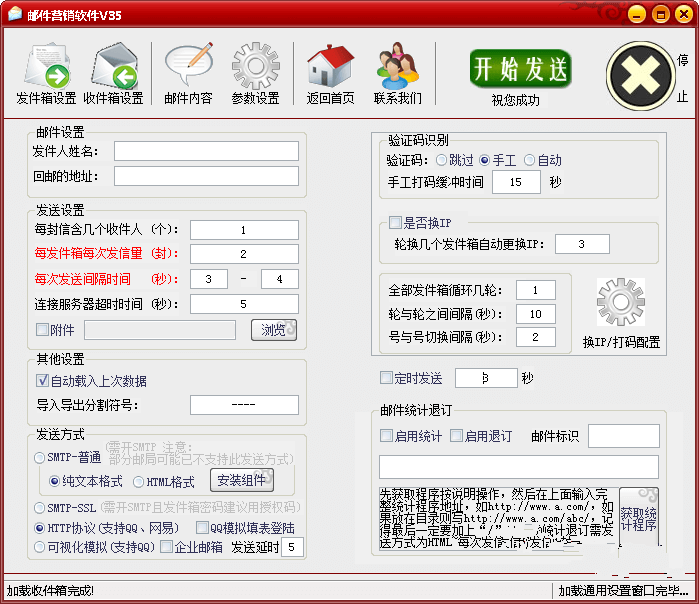Click 导入导出分割符号 field

(x=244, y=405)
